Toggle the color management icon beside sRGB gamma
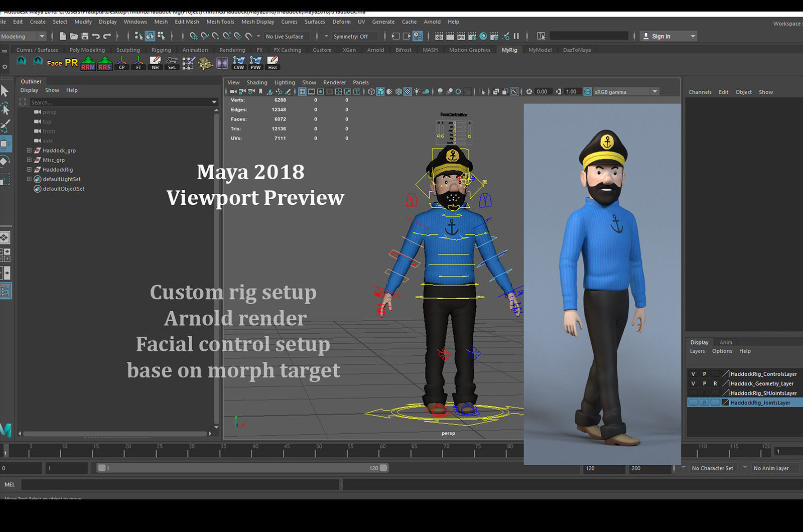The height and width of the screenshot is (532, 803). tap(587, 92)
